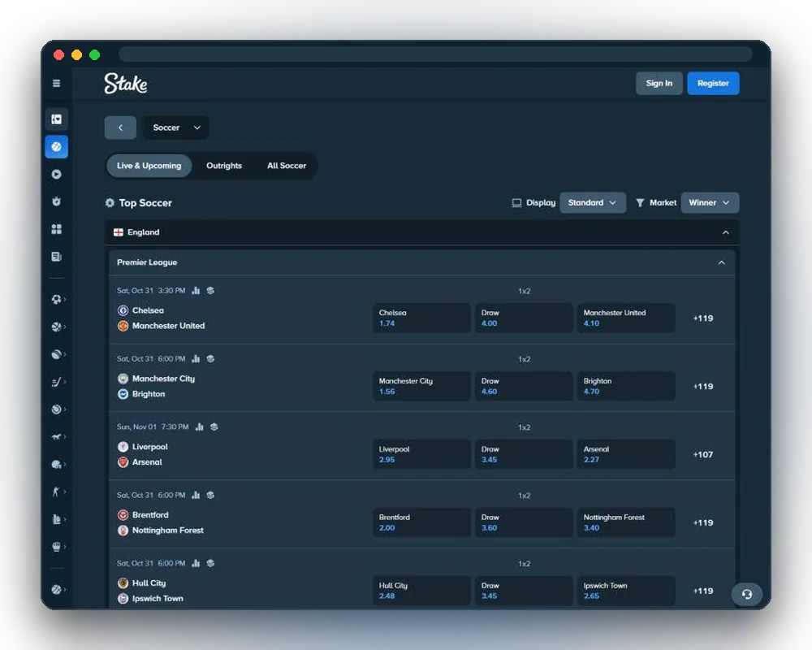Pick Arsenal to win at 2.27
This screenshot has width=812, height=650.
point(626,454)
